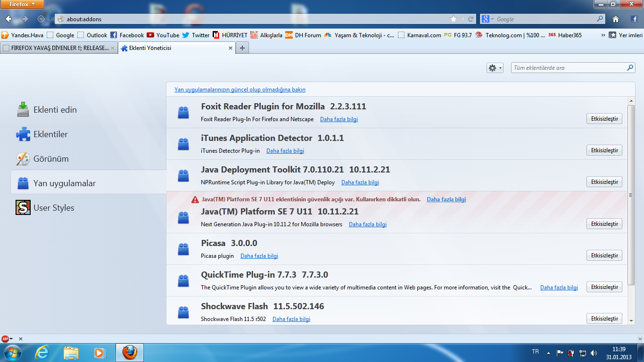This screenshot has height=362, width=644.
Task: Disable iTunes Application Detector plugin
Action: (604, 150)
